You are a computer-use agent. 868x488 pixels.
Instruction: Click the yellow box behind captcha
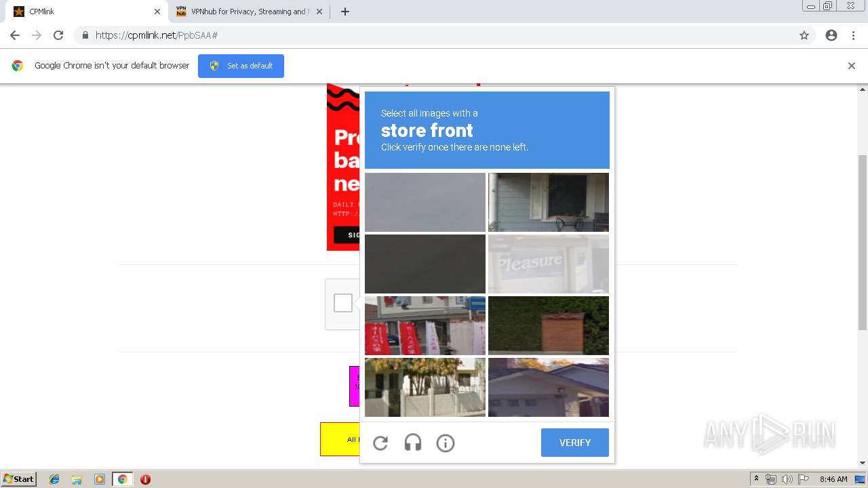pyautogui.click(x=340, y=439)
